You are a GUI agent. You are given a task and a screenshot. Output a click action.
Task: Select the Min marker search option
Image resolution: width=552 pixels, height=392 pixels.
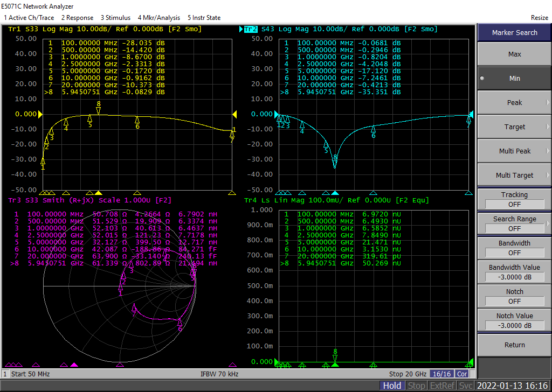coord(514,78)
